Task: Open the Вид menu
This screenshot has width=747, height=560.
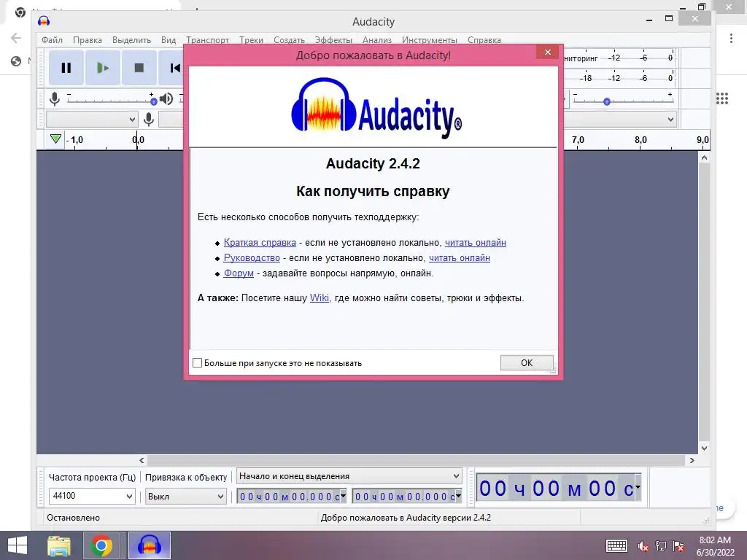Action: 169,40
